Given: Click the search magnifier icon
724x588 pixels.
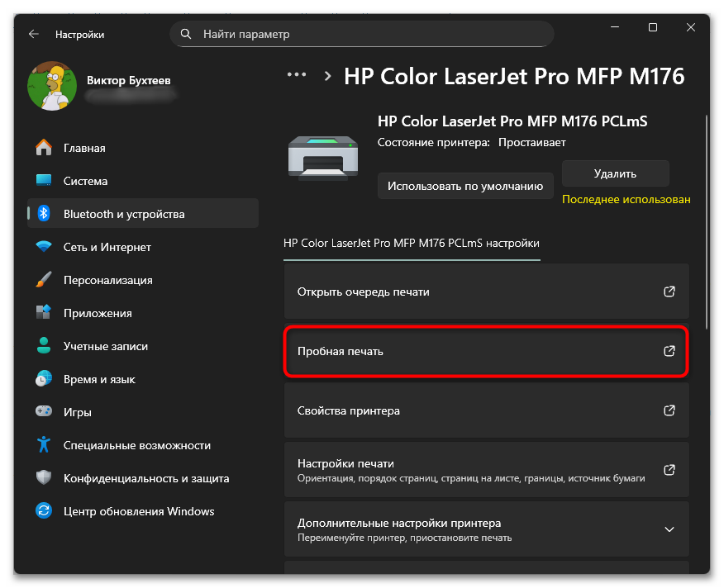Looking at the screenshot, I should 186,34.
